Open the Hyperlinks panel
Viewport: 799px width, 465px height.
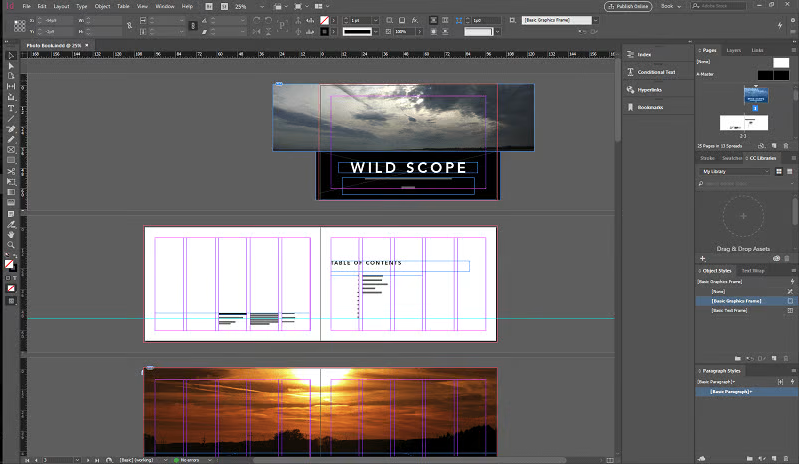pyautogui.click(x=649, y=90)
